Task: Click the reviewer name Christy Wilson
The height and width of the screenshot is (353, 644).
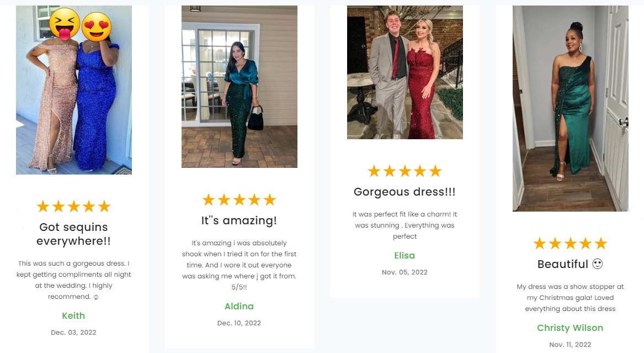Action: [570, 328]
